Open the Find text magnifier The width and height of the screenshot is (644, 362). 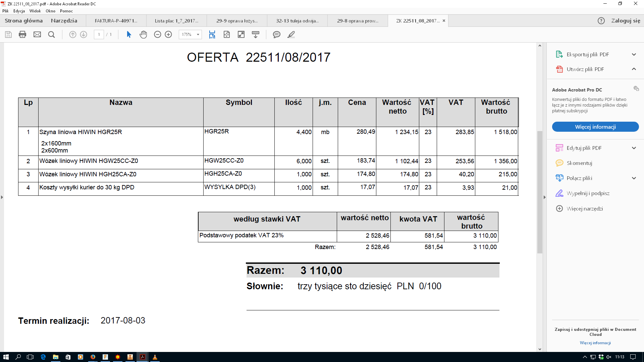coord(51,35)
